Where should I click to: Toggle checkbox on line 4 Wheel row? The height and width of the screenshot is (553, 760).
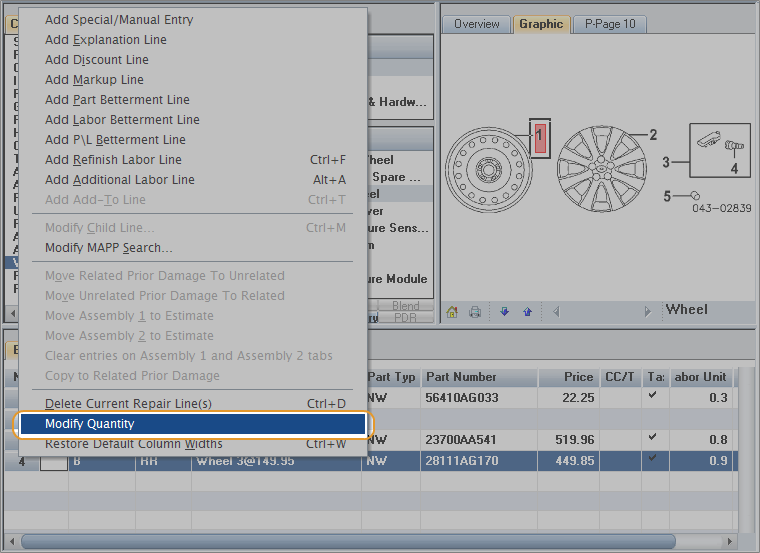(x=53, y=462)
